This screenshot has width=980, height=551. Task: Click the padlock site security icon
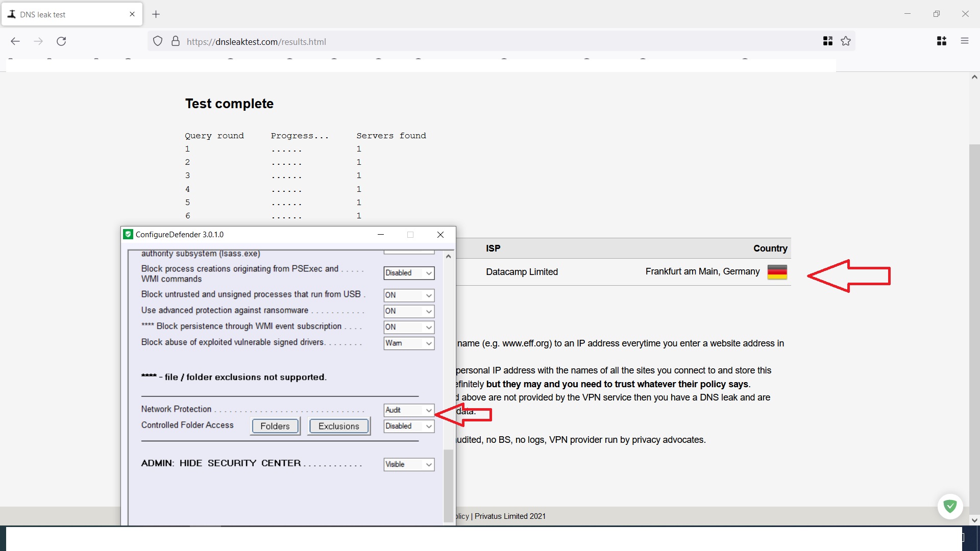click(176, 41)
